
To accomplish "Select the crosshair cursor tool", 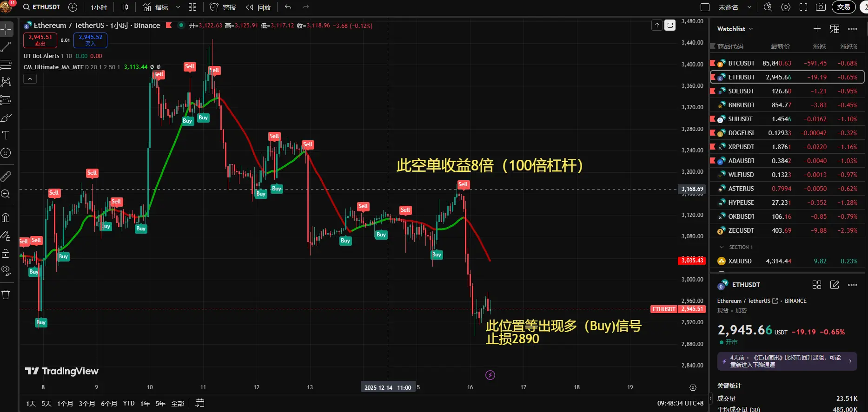I will 6,29.
